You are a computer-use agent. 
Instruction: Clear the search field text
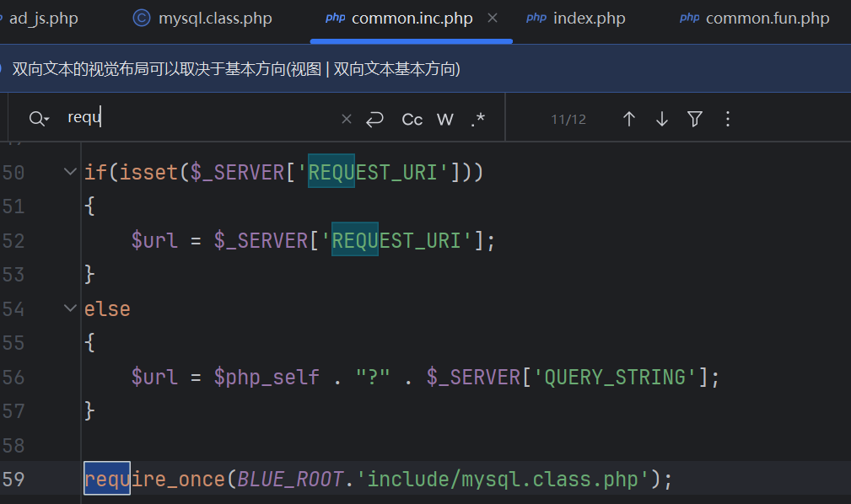coord(346,119)
